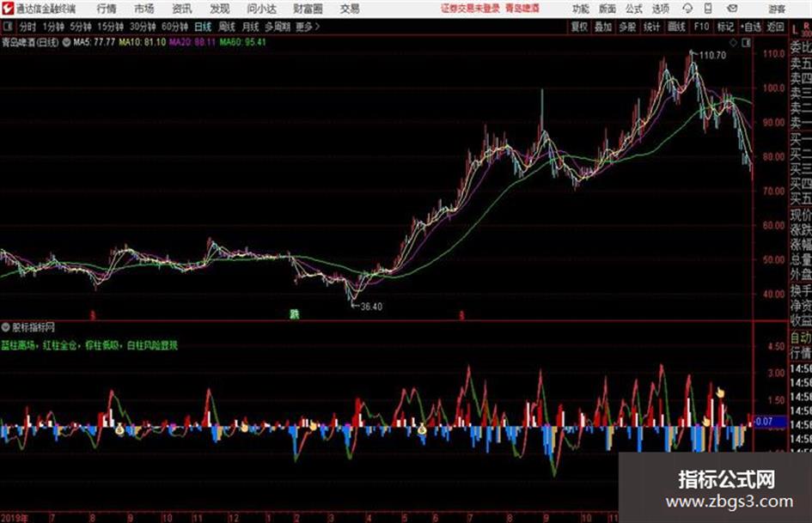Open the 问小达 menu

[x=261, y=9]
